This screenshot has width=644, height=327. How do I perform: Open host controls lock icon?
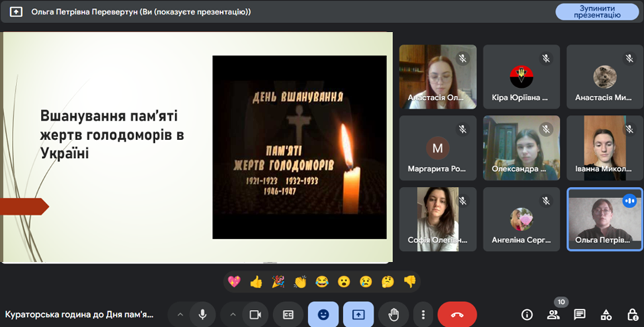pyautogui.click(x=633, y=314)
